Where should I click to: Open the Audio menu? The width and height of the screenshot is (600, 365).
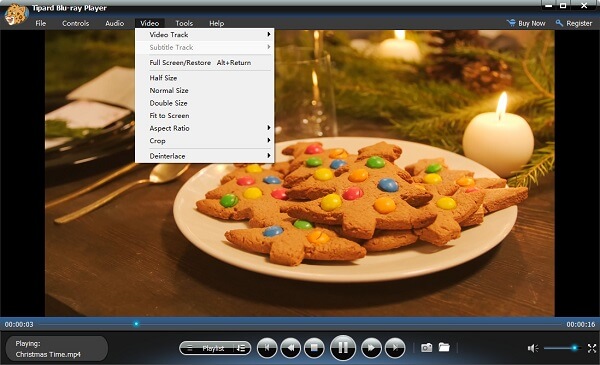pos(114,23)
